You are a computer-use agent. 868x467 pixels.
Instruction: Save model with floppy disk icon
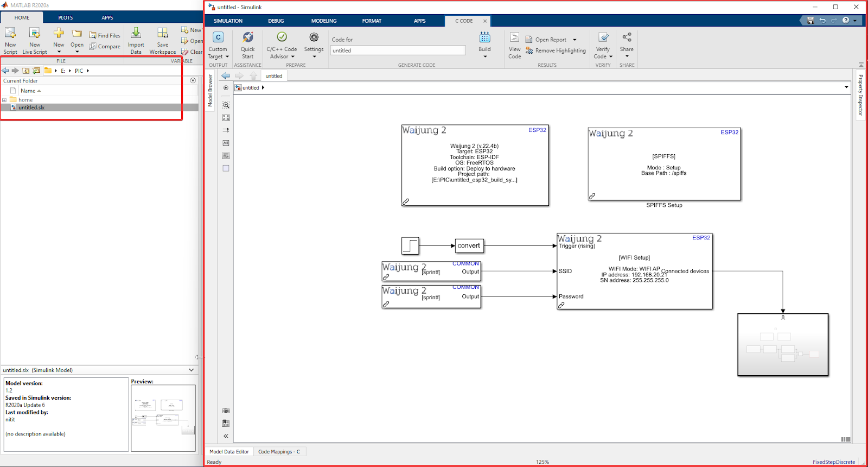click(810, 21)
